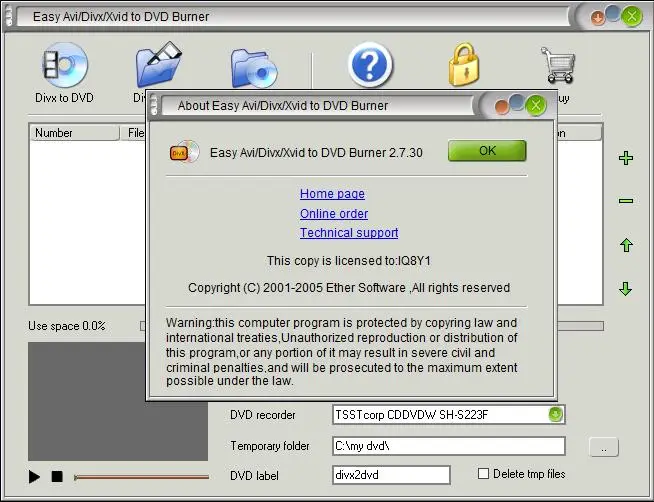Open help with the question mark icon
The width and height of the screenshot is (654, 502).
[x=370, y=65]
